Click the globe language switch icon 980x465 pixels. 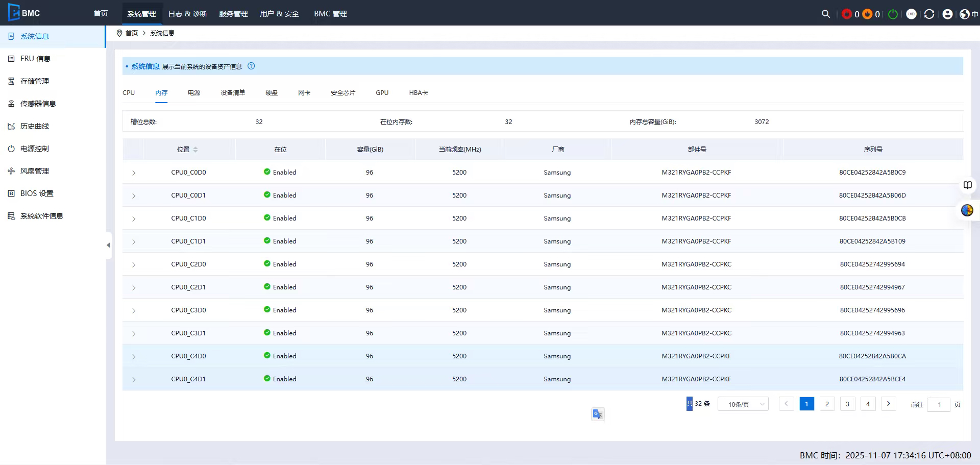pyautogui.click(x=964, y=14)
